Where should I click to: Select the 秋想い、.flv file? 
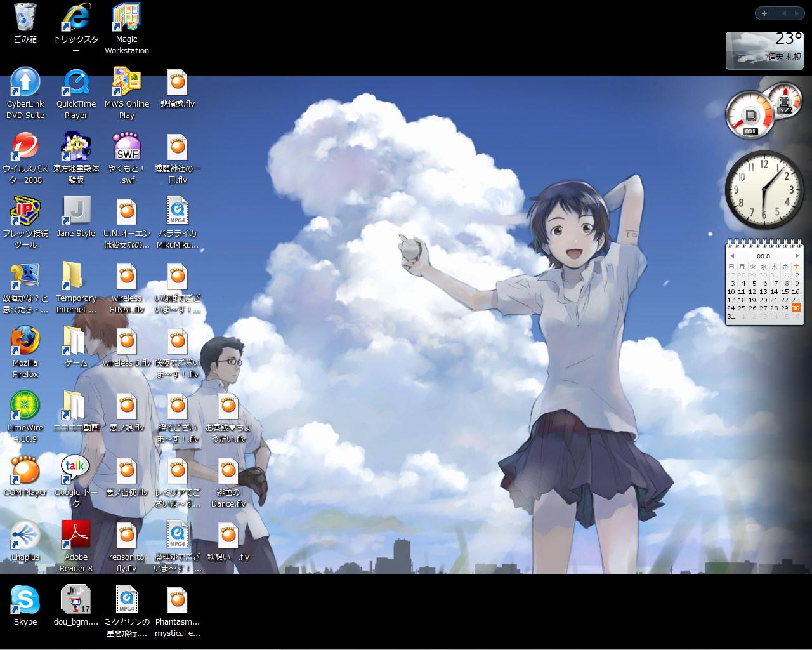[x=228, y=541]
